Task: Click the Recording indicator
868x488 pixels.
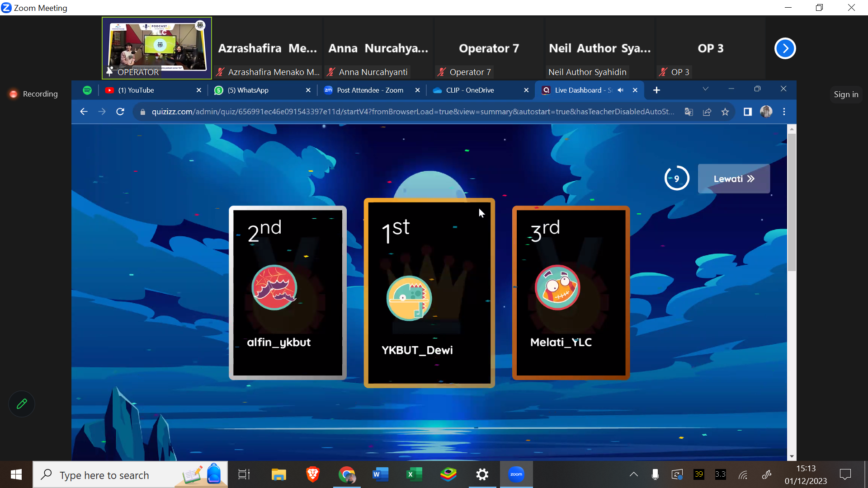Action: [x=33, y=94]
